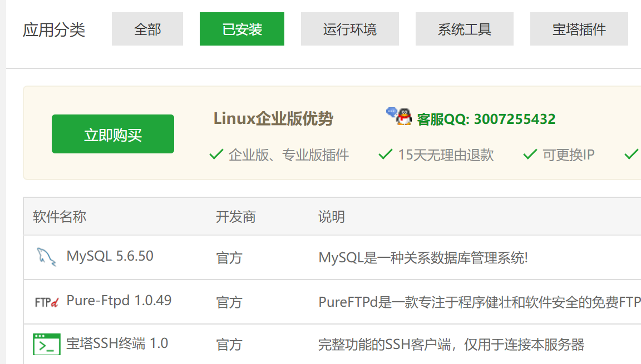641x364 pixels.
Task: Click the 应用分类 label
Action: [54, 30]
